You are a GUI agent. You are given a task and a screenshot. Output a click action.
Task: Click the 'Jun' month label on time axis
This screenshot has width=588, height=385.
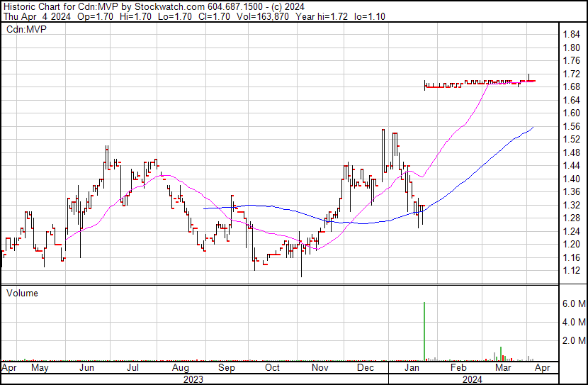pyautogui.click(x=87, y=369)
